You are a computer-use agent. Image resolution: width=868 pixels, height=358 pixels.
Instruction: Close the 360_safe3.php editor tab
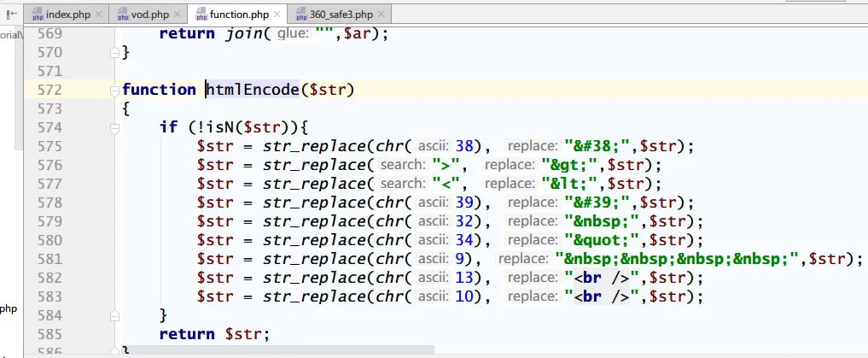[382, 15]
